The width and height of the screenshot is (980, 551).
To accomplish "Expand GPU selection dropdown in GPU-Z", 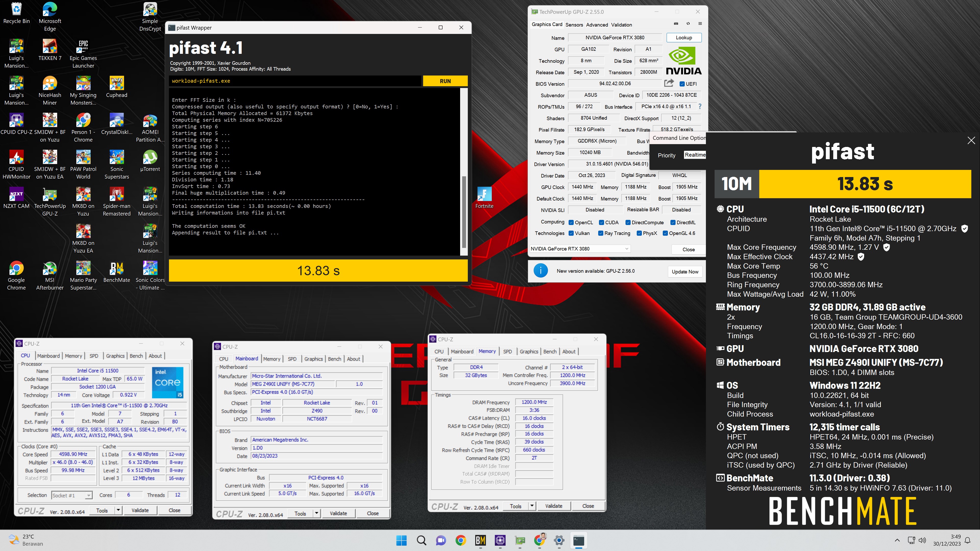I will pos(580,249).
